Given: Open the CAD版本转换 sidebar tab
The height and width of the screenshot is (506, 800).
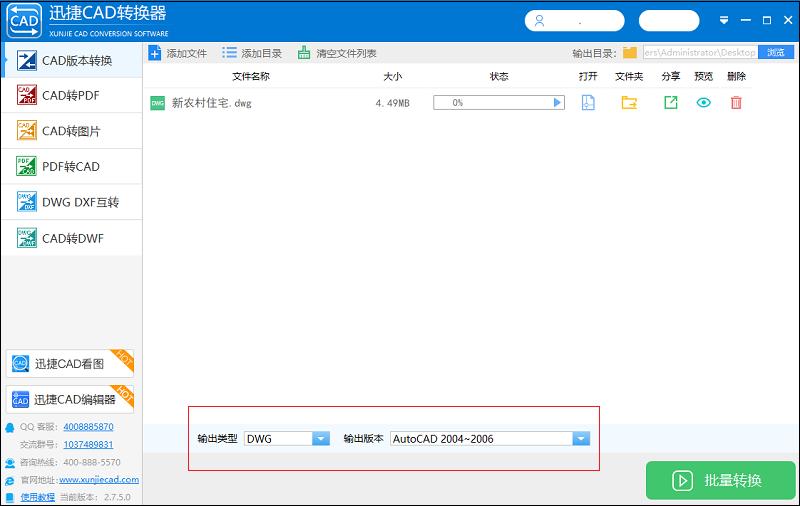Looking at the screenshot, I should tap(72, 60).
